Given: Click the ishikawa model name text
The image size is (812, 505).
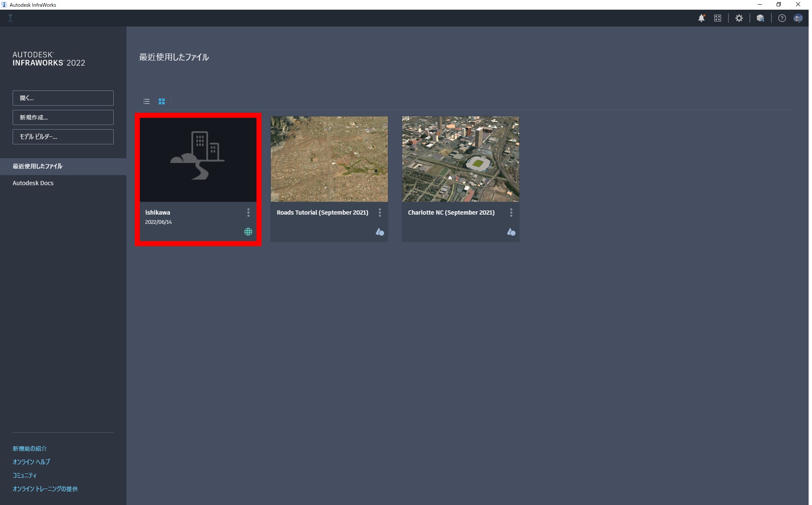Looking at the screenshot, I should pyautogui.click(x=158, y=213).
